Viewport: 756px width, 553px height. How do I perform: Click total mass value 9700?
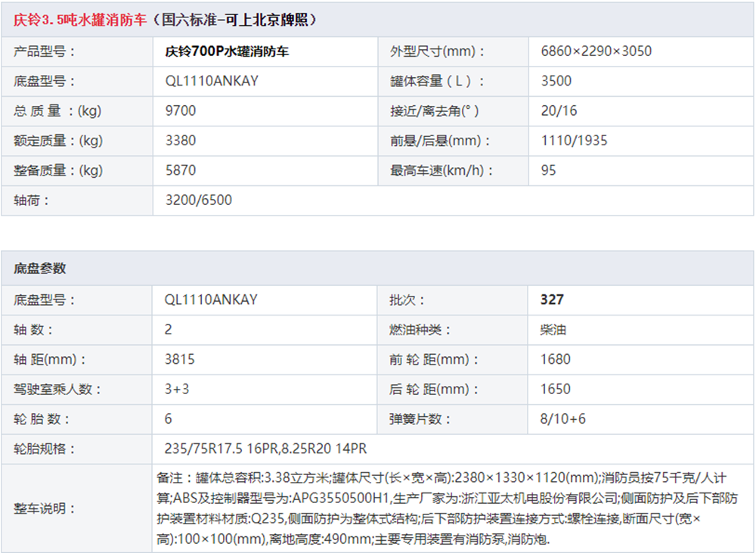click(181, 110)
